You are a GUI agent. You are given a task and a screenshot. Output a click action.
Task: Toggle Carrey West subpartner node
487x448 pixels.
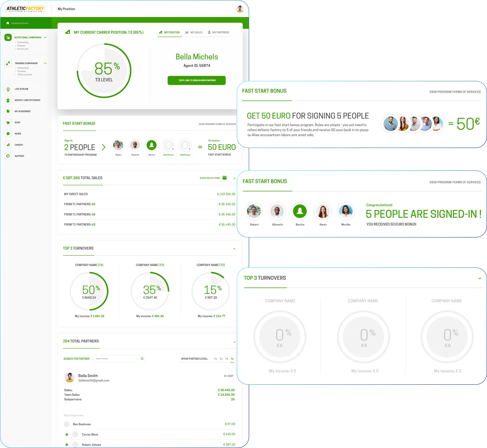pos(67,435)
